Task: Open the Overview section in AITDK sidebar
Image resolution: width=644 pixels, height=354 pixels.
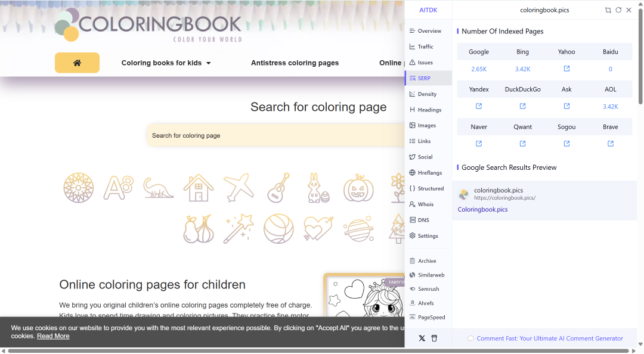Action: [428, 31]
